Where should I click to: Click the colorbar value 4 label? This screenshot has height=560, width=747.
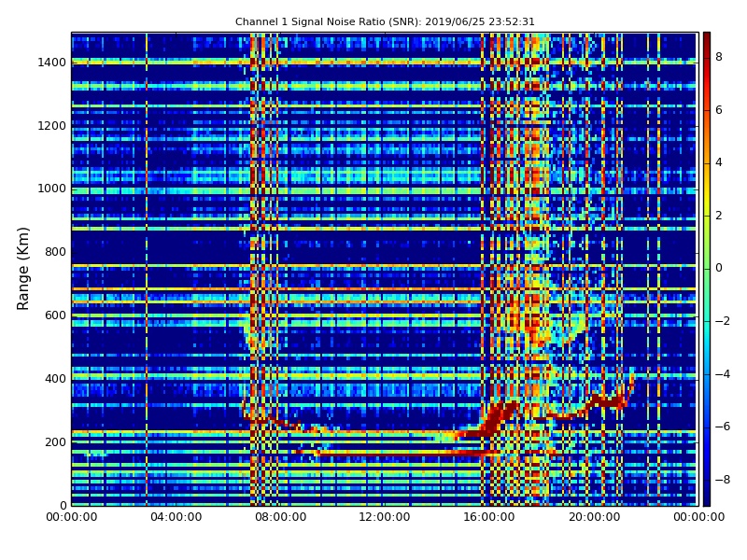[719, 162]
